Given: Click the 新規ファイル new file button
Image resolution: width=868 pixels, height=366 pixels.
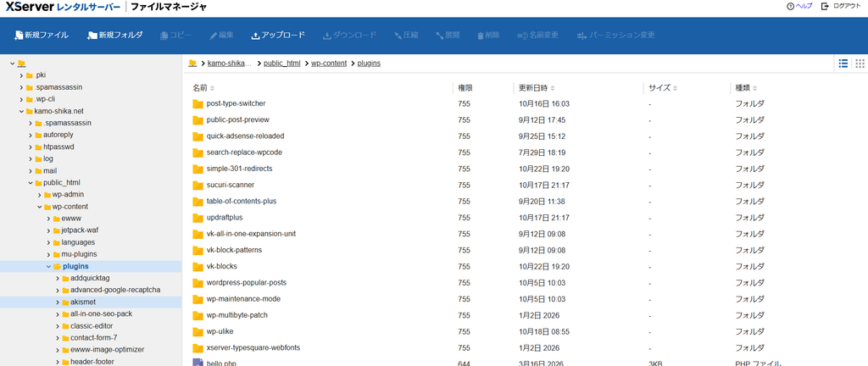Looking at the screenshot, I should pyautogui.click(x=42, y=35).
